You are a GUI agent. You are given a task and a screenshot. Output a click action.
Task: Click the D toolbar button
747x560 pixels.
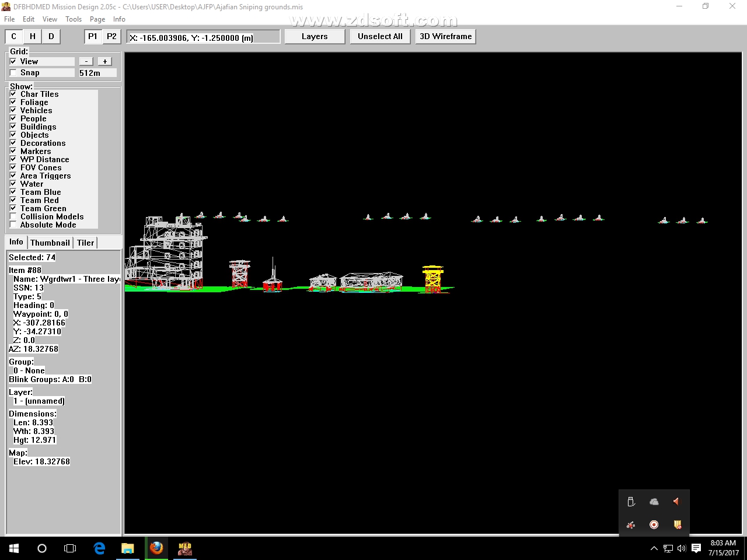coord(51,36)
